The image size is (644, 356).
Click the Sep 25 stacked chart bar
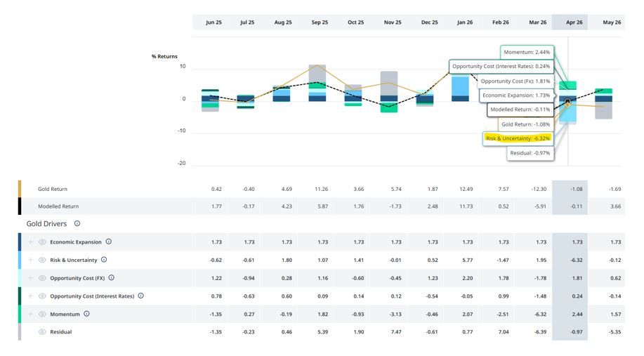[317, 83]
